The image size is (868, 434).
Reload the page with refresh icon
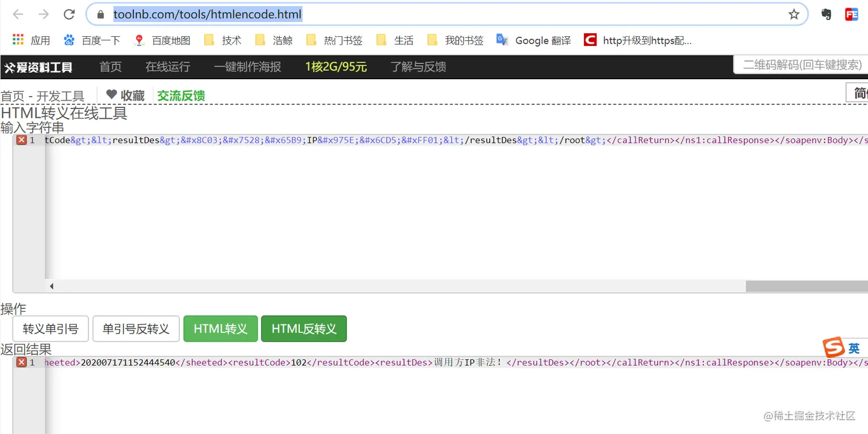pos(69,14)
